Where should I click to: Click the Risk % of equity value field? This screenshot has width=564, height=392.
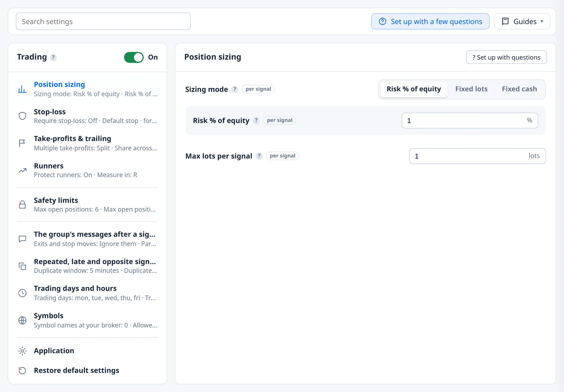[x=470, y=121]
